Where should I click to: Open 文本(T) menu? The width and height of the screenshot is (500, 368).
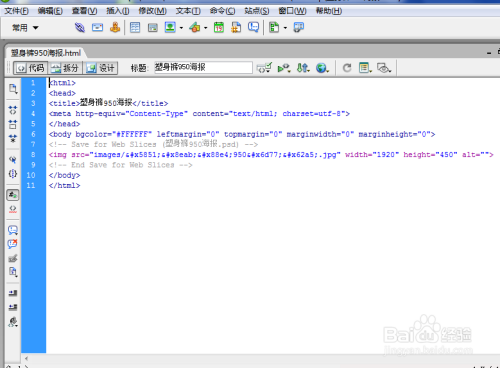(188, 11)
